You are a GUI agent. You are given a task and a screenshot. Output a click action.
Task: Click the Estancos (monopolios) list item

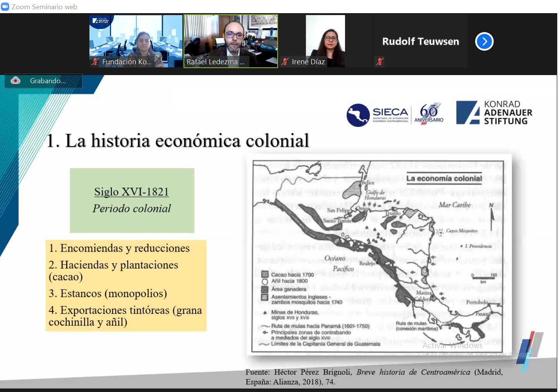108,294
